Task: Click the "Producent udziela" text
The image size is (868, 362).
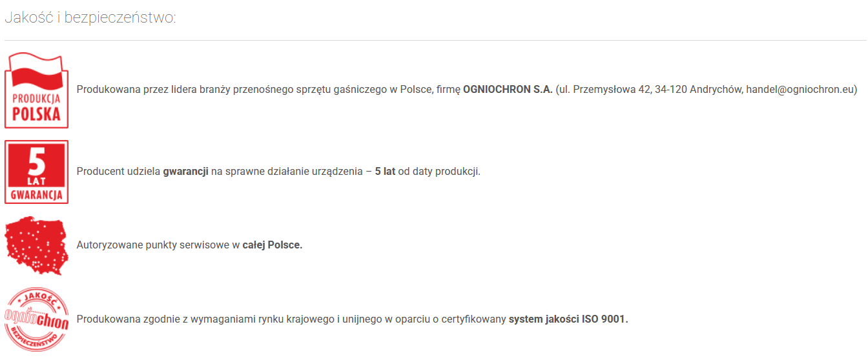Action: [x=118, y=172]
